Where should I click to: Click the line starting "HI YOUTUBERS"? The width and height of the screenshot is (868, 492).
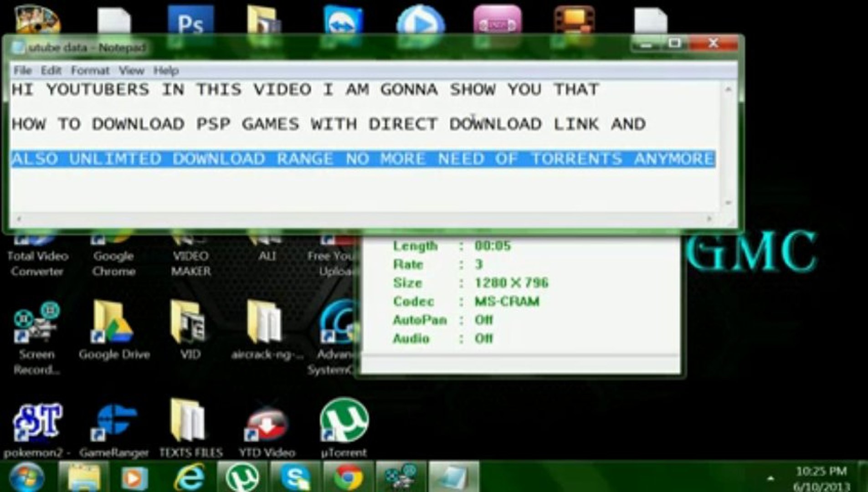coord(305,89)
